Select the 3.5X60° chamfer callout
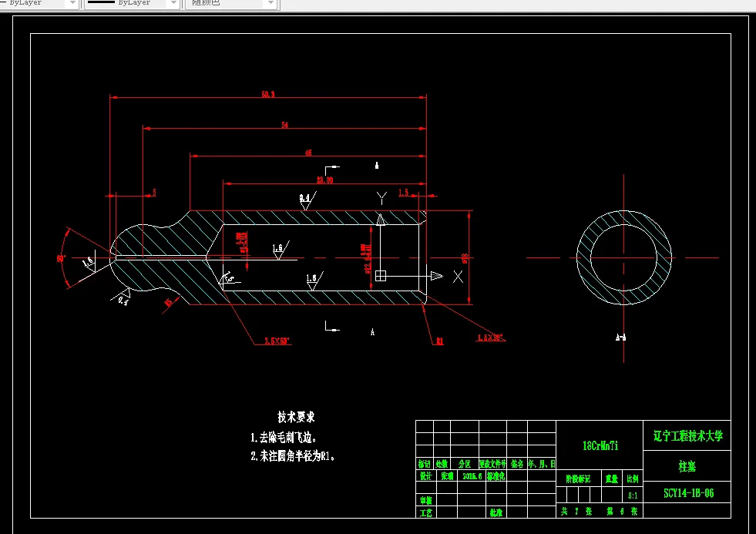The height and width of the screenshot is (534, 756). tap(277, 341)
